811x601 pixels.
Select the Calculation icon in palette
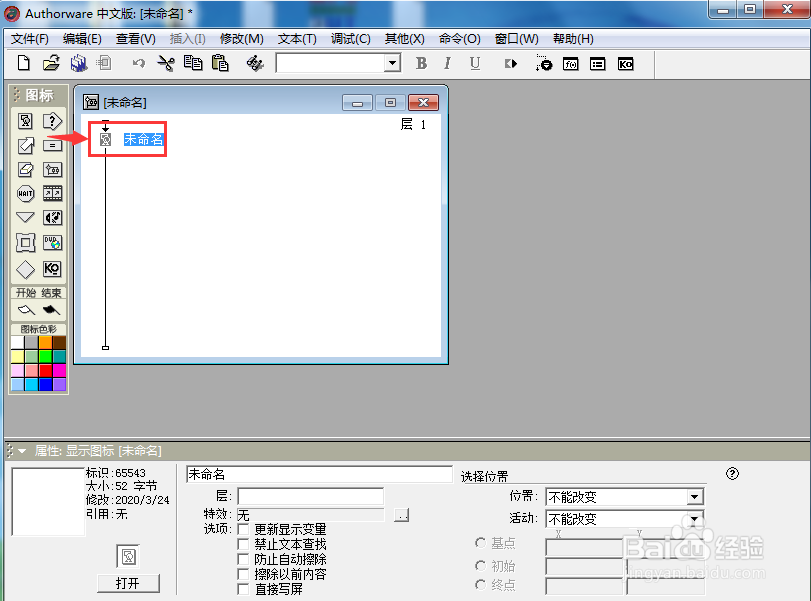tap(52, 145)
